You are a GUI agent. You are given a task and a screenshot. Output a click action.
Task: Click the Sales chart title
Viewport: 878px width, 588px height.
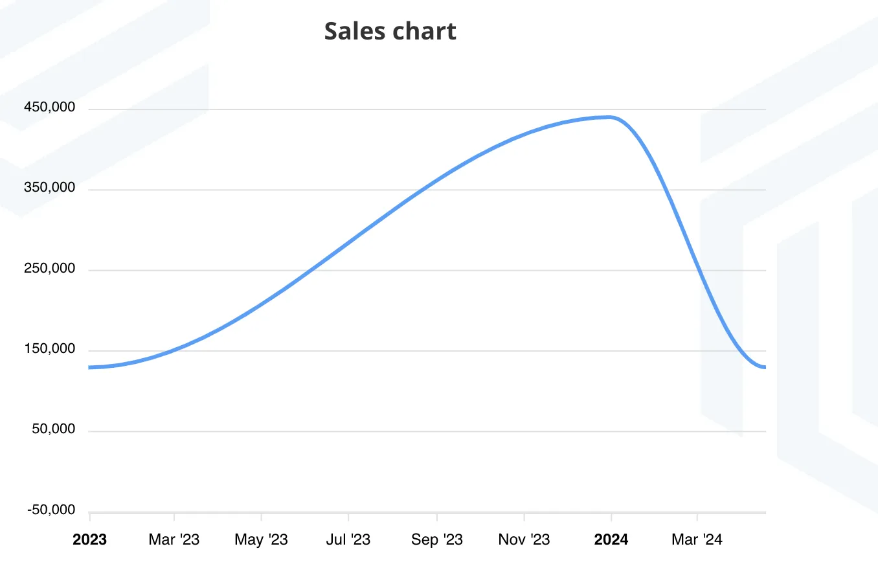(x=390, y=31)
